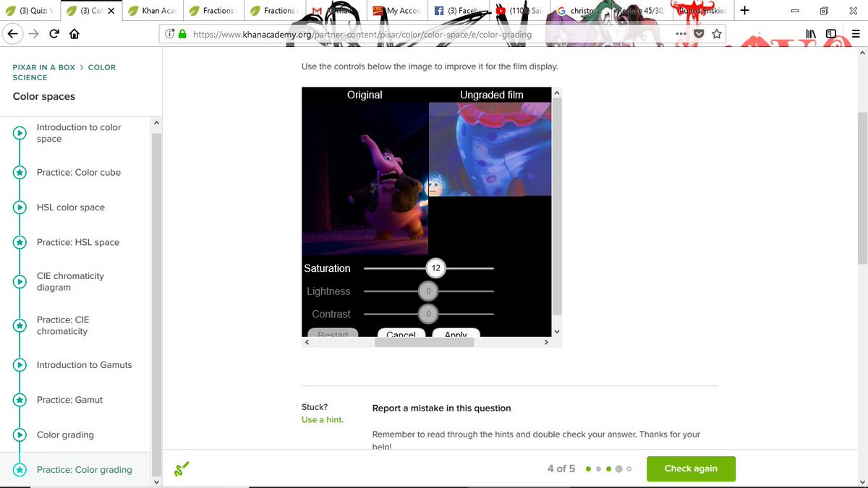Click the green scratchpad pencil icon
Viewport: 868px width, 488px height.
pyautogui.click(x=181, y=468)
